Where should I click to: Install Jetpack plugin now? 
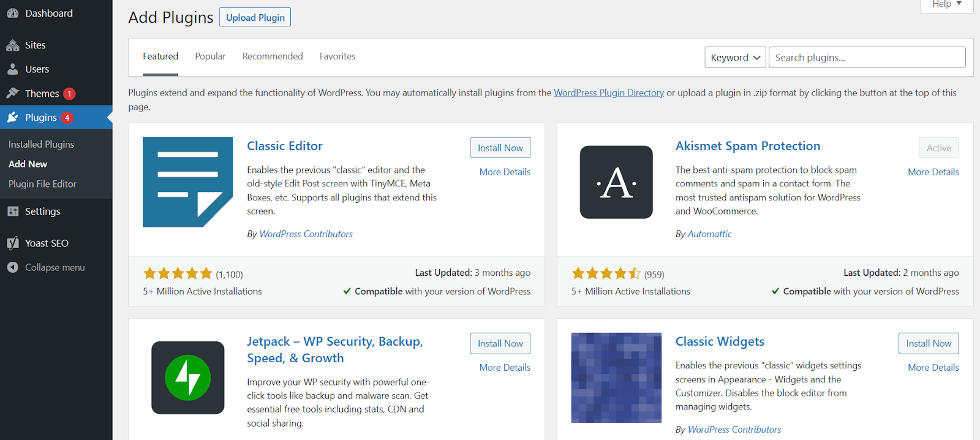pyautogui.click(x=500, y=343)
